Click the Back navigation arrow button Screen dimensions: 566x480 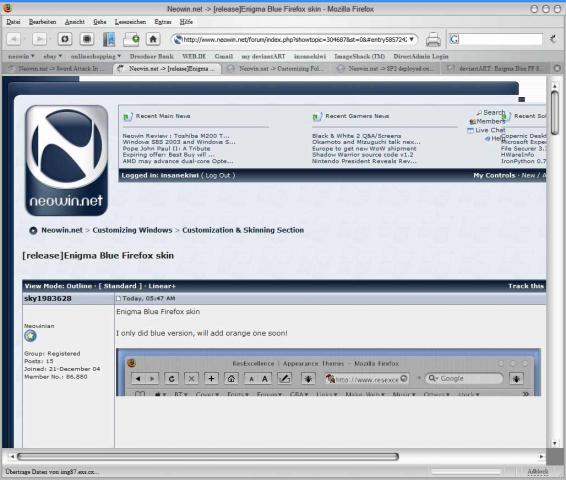[15, 39]
